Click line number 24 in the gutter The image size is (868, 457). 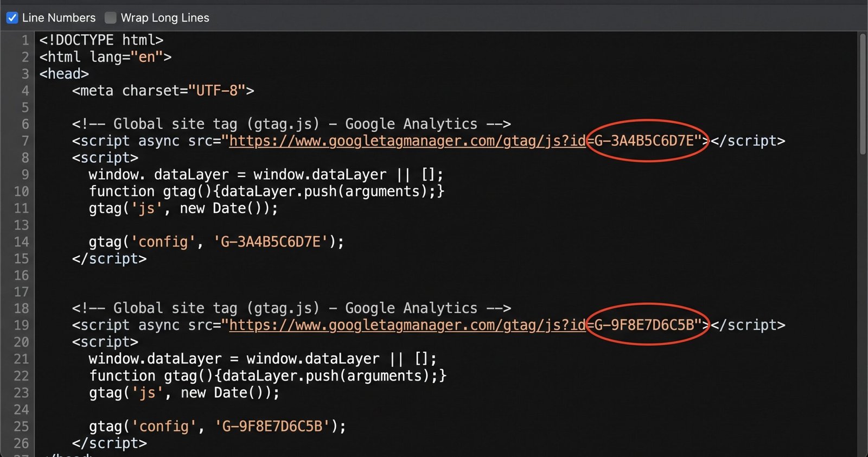point(21,410)
